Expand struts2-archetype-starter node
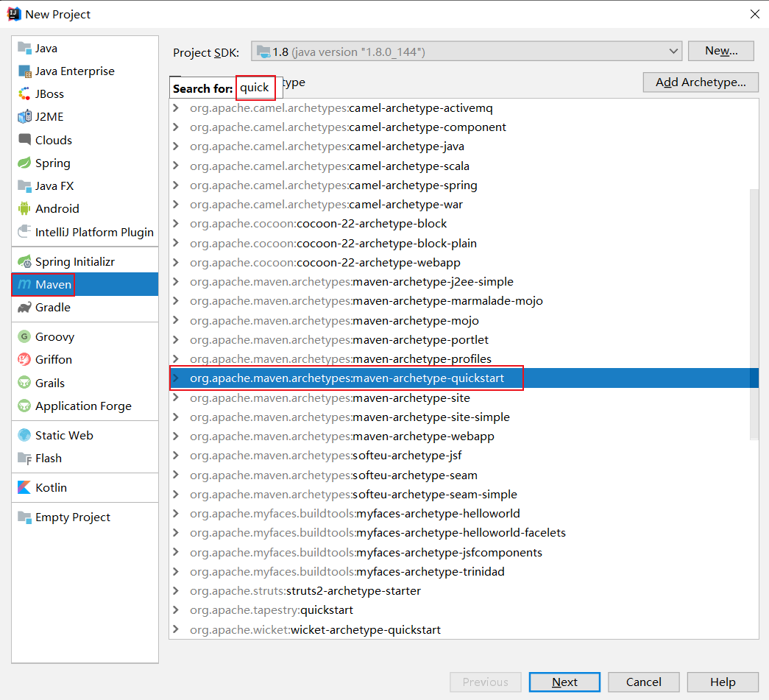769x700 pixels. [176, 590]
